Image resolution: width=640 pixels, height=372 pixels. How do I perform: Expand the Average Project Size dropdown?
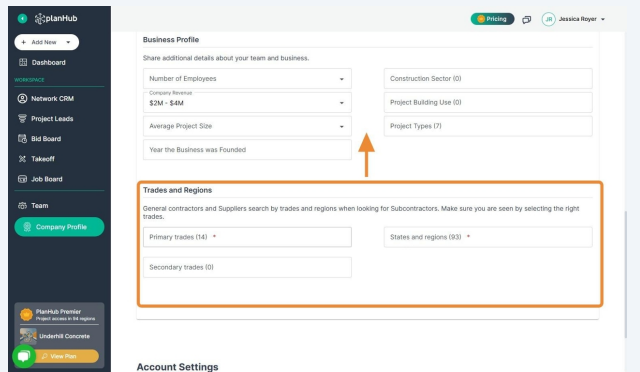(x=247, y=126)
